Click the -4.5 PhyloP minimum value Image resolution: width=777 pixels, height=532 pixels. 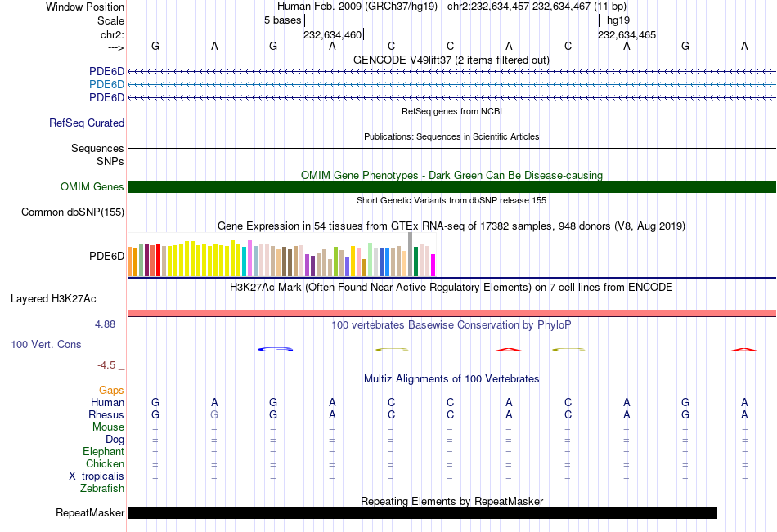(x=106, y=365)
